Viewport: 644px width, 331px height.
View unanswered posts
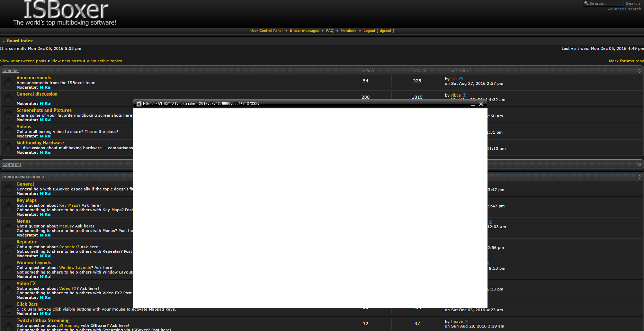click(x=23, y=61)
